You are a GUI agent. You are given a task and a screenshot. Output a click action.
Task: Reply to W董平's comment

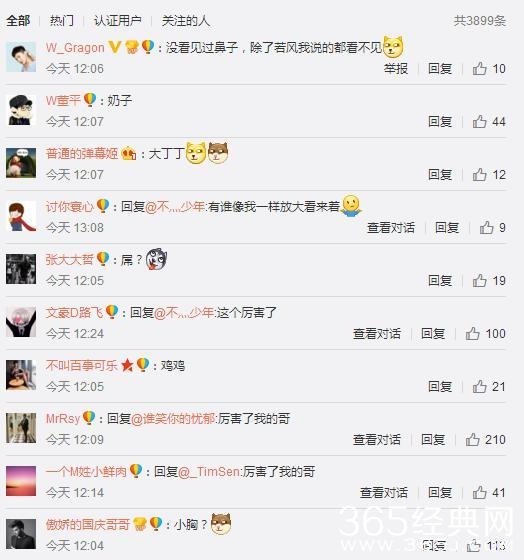pos(440,121)
